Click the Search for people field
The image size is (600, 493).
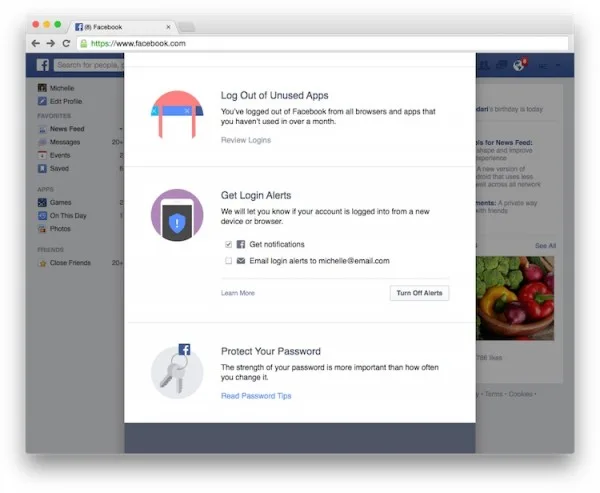pos(89,65)
